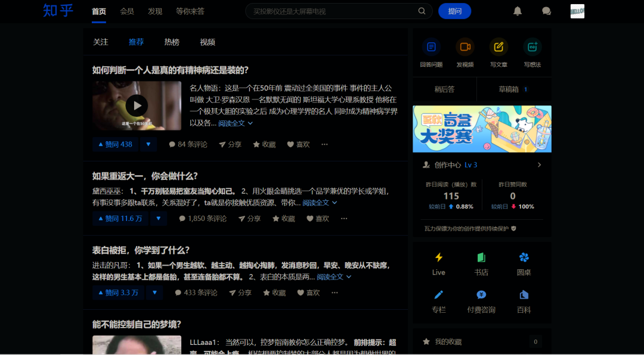The height and width of the screenshot is (355, 644).
Task: Open the question 能不能控制自己的梦境
Action: pos(137,325)
